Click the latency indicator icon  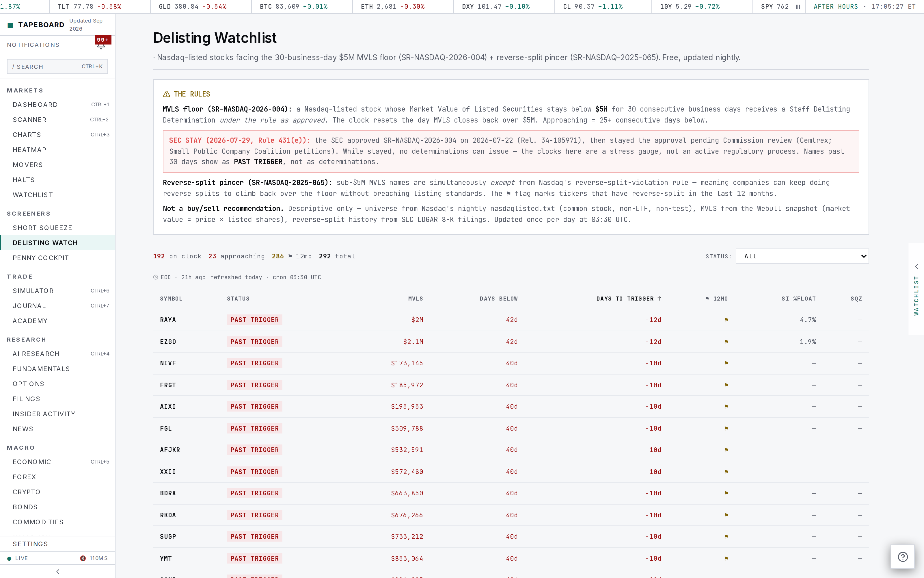[83, 559]
